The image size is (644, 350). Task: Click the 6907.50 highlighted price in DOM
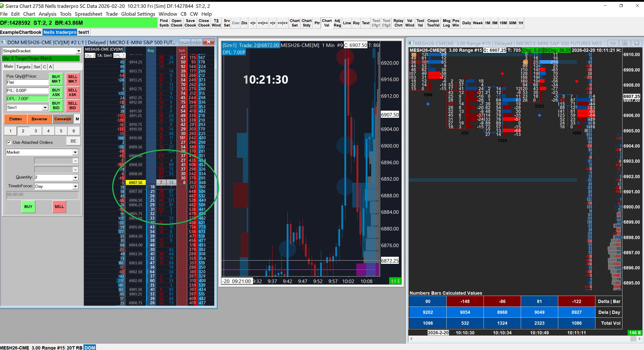point(136,182)
